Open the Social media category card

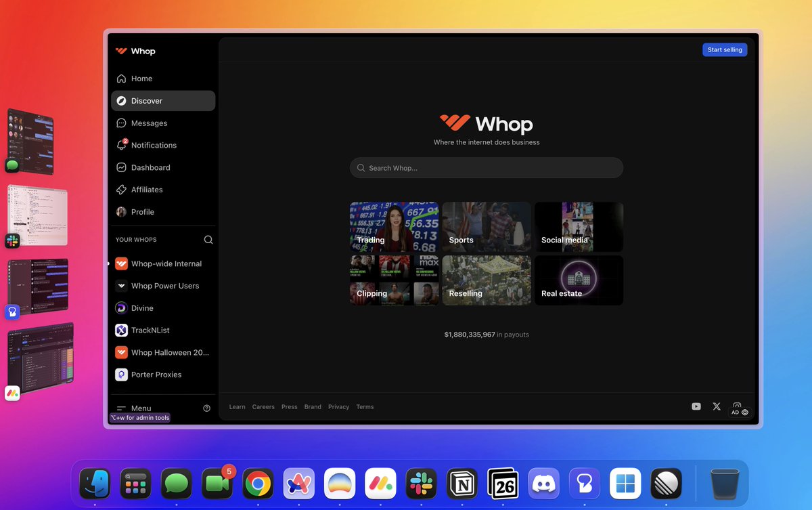point(579,227)
